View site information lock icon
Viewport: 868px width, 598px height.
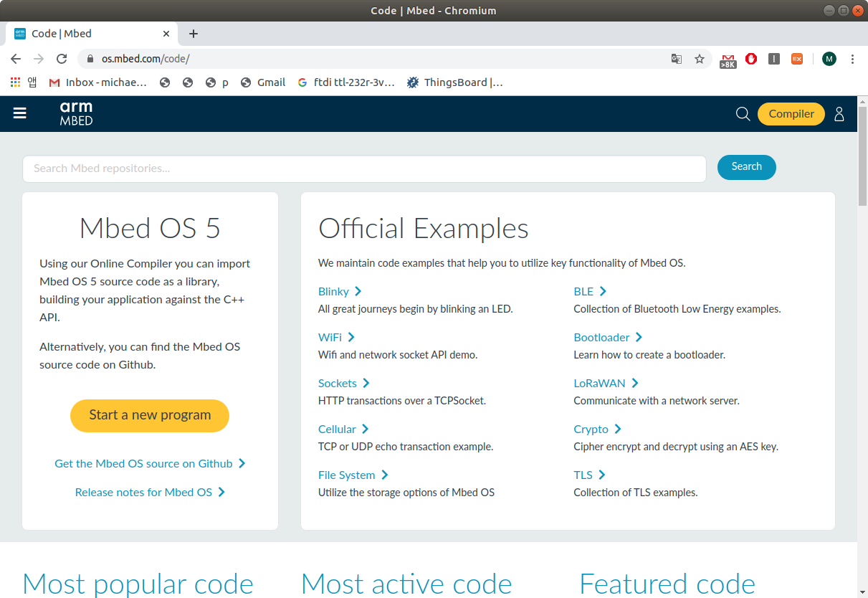pyautogui.click(x=90, y=59)
